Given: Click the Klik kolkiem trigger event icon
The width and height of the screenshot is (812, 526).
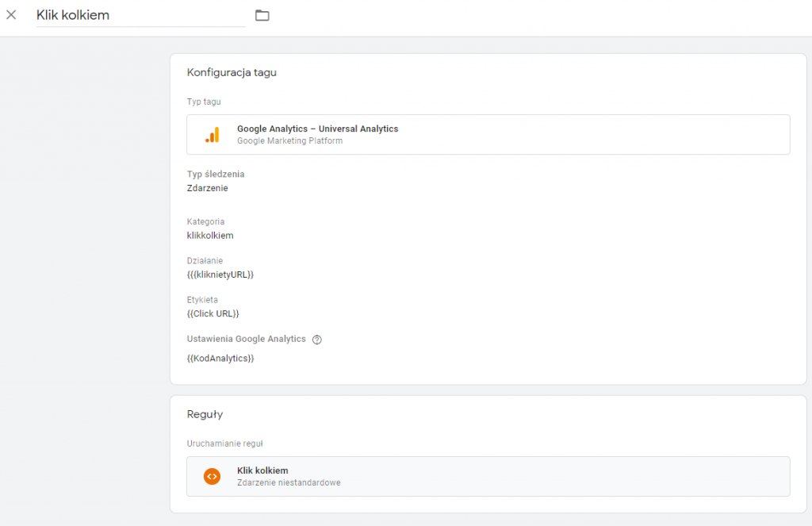Looking at the screenshot, I should pos(211,476).
